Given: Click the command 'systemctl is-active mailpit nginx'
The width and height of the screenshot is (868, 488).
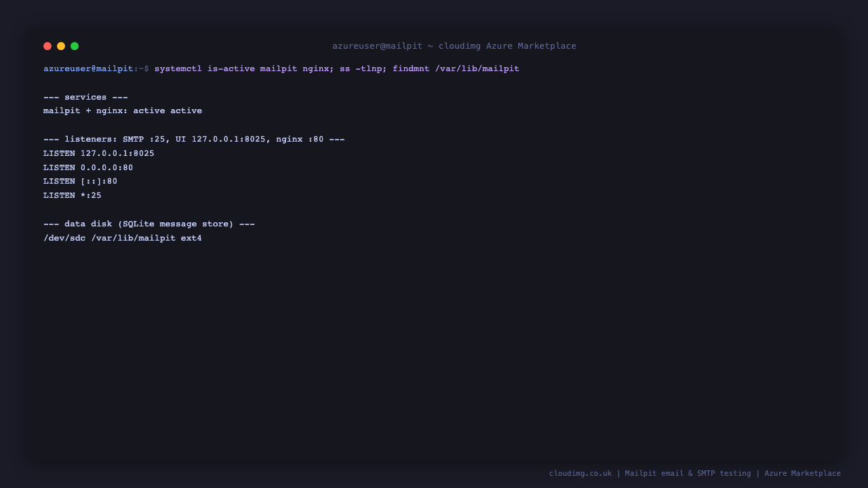Looking at the screenshot, I should point(242,68).
